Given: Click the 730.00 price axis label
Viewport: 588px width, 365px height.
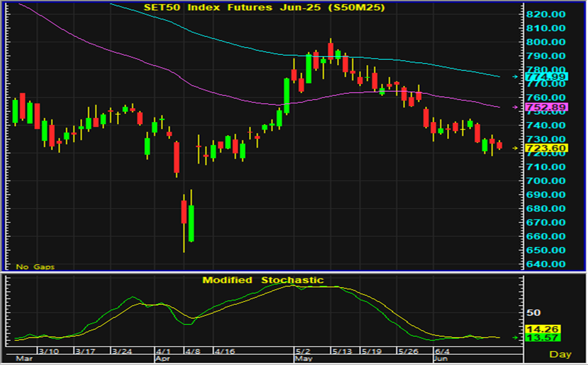Looking at the screenshot, I should click(546, 139).
